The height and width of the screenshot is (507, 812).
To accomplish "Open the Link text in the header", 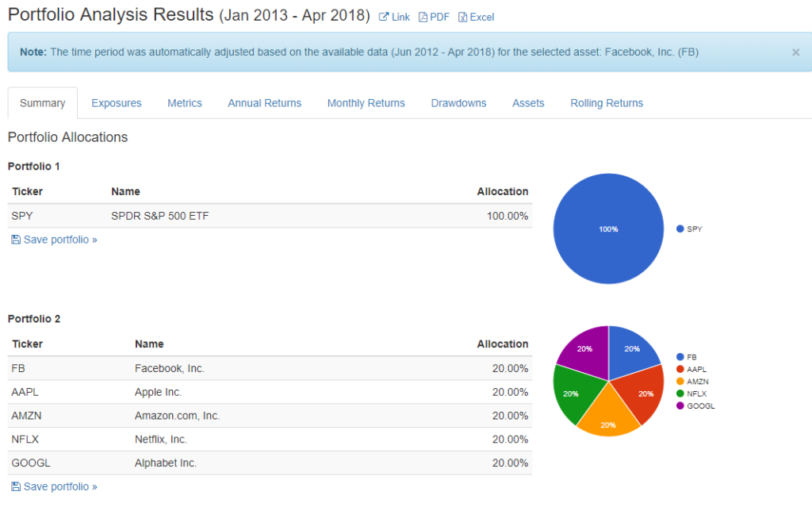I will pos(400,17).
